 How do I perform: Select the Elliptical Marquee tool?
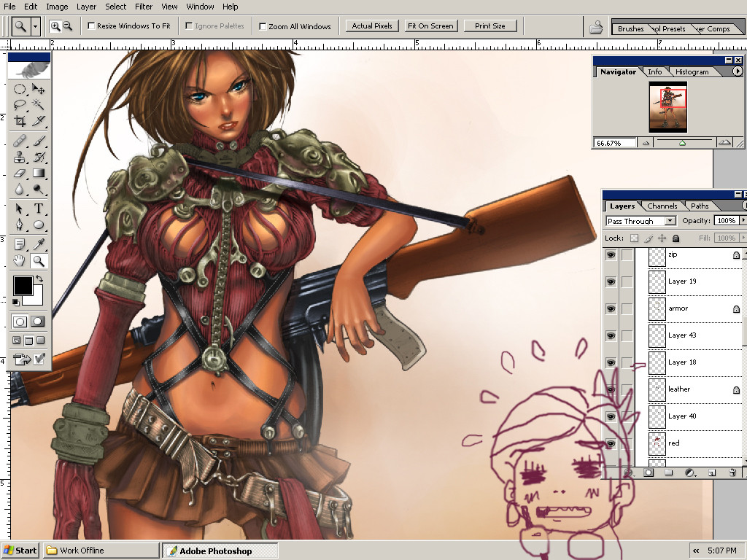pos(20,89)
